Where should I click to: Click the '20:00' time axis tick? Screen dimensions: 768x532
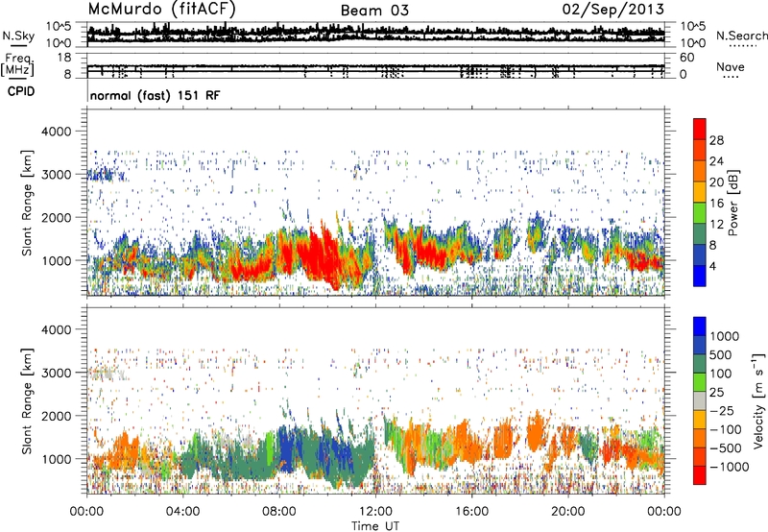click(x=567, y=512)
